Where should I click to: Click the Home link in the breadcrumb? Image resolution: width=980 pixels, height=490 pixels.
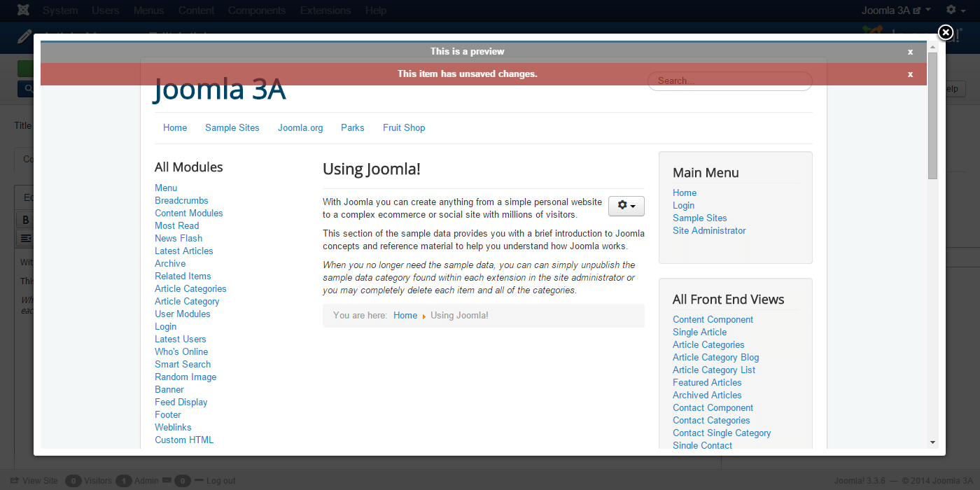point(405,316)
